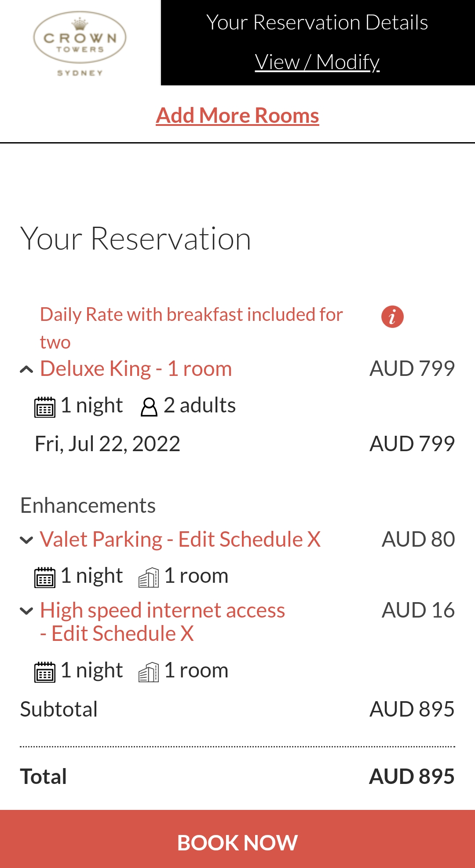Open Daily Rate with breakfast link
The height and width of the screenshot is (868, 475).
pyautogui.click(x=191, y=315)
